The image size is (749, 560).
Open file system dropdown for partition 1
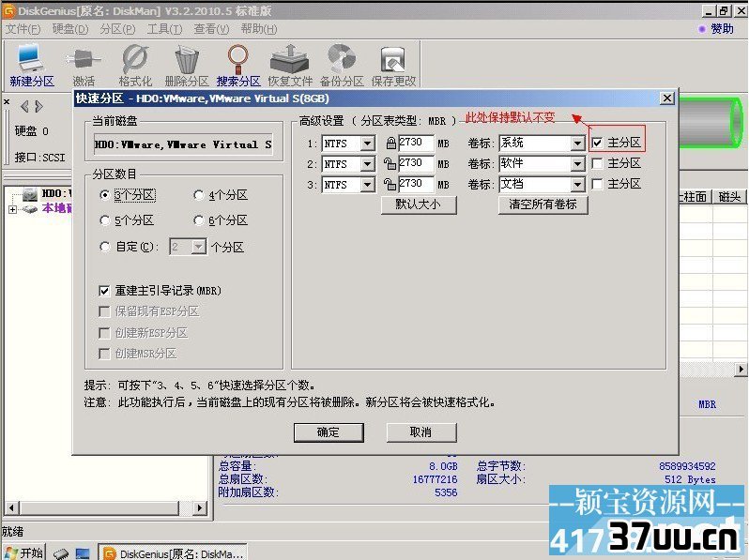[x=367, y=144]
